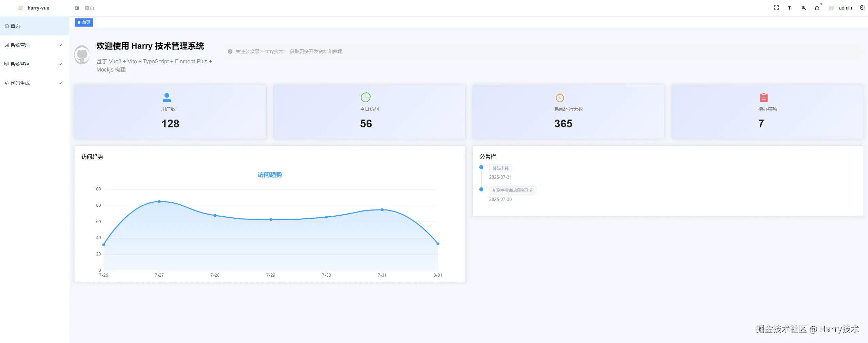This screenshot has width=868, height=343.
Task: Click the 新增字典自动刷新功能 announcement tag
Action: [513, 190]
